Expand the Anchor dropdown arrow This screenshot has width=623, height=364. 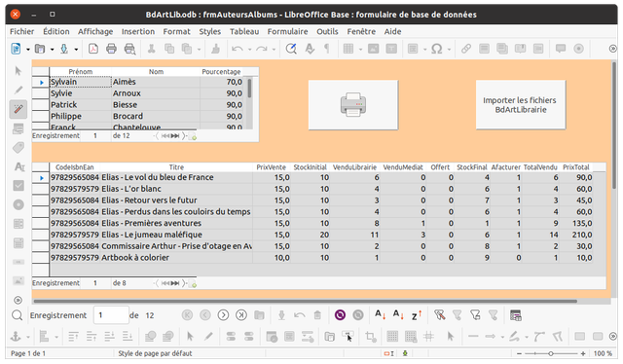(28, 337)
